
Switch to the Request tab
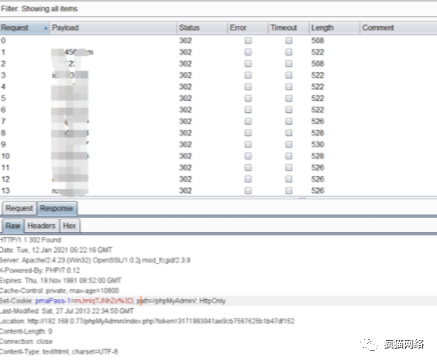click(x=19, y=208)
